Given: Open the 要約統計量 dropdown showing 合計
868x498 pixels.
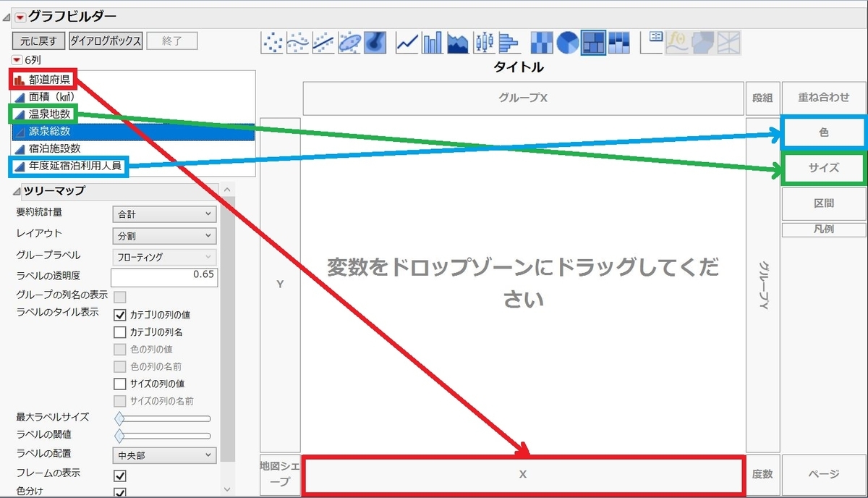Looking at the screenshot, I should point(163,214).
